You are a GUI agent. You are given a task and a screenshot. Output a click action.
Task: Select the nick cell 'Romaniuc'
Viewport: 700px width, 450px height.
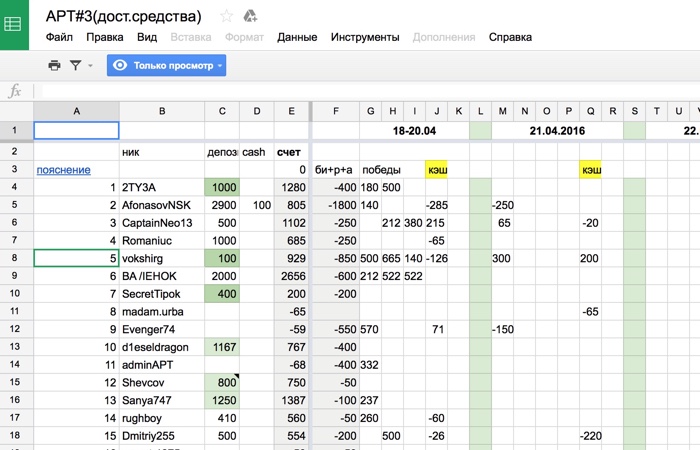click(162, 241)
